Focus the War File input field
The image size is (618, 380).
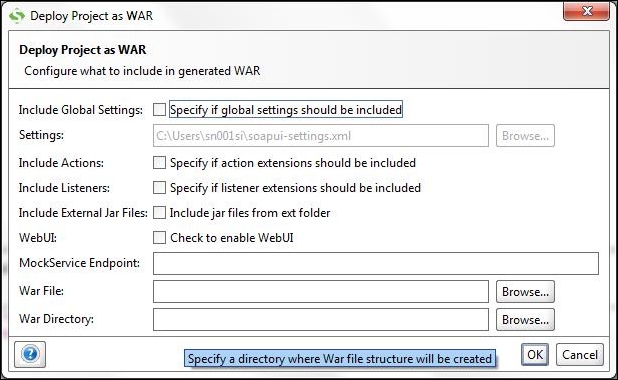click(x=321, y=292)
